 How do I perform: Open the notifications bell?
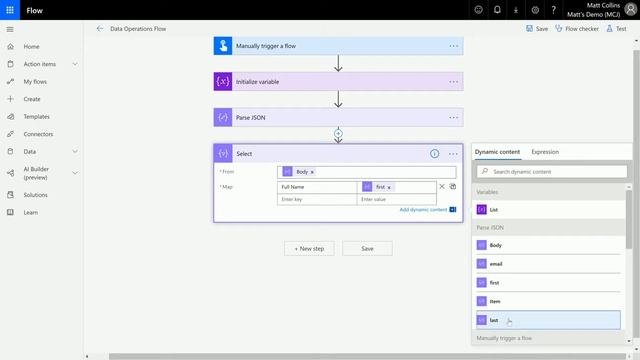pyautogui.click(x=497, y=10)
